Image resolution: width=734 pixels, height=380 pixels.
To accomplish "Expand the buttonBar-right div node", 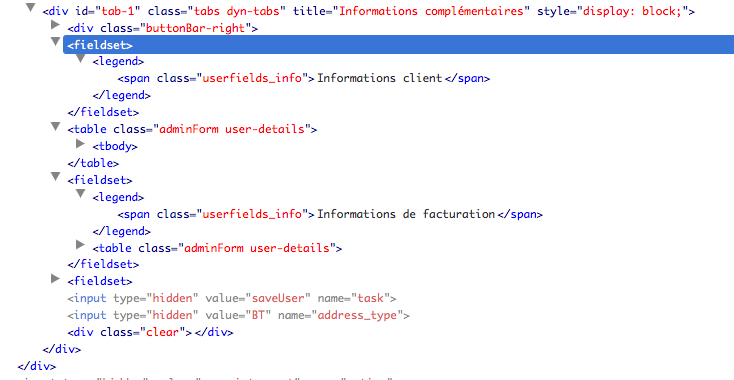I will coord(56,24).
